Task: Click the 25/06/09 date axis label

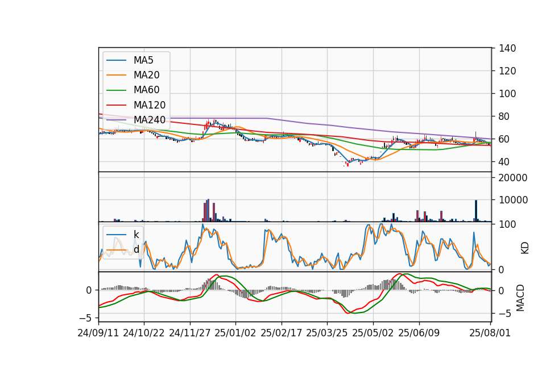Action: tap(419, 333)
